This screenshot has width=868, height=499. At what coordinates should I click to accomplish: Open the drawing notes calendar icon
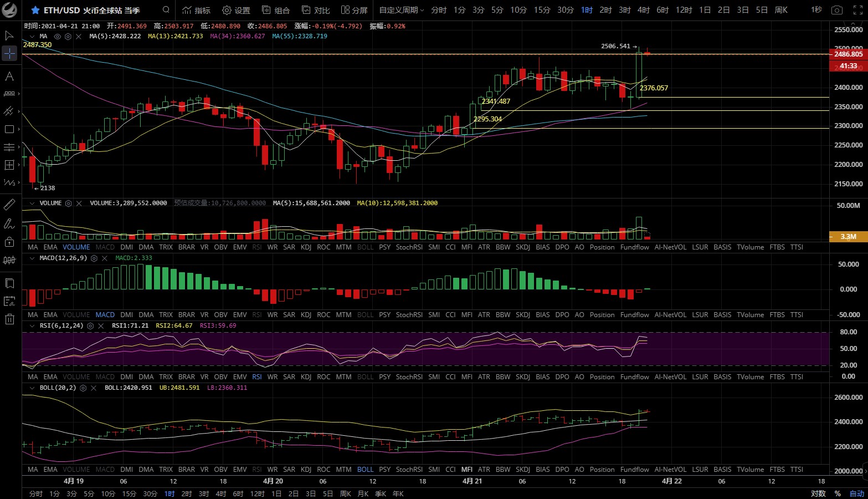[x=9, y=301]
